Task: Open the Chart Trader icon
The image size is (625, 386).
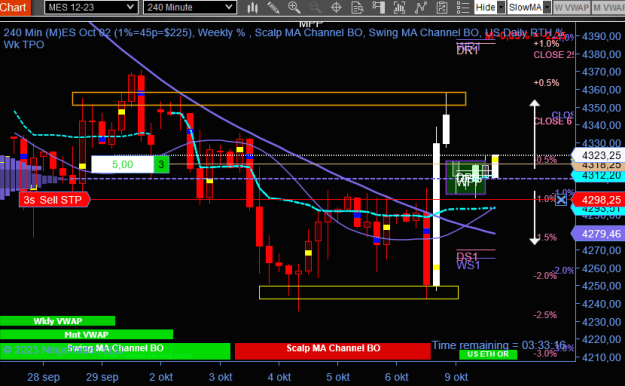Action: tap(378, 7)
